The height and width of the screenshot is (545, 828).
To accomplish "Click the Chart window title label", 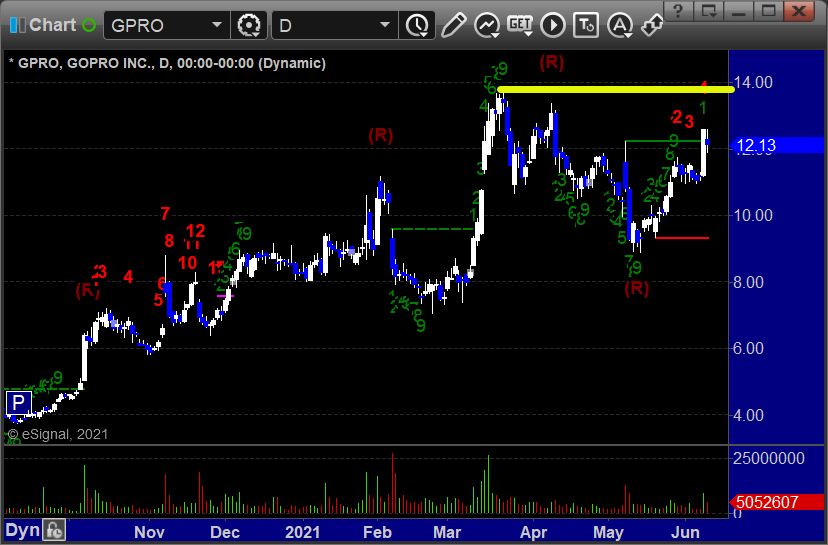I will [53, 25].
